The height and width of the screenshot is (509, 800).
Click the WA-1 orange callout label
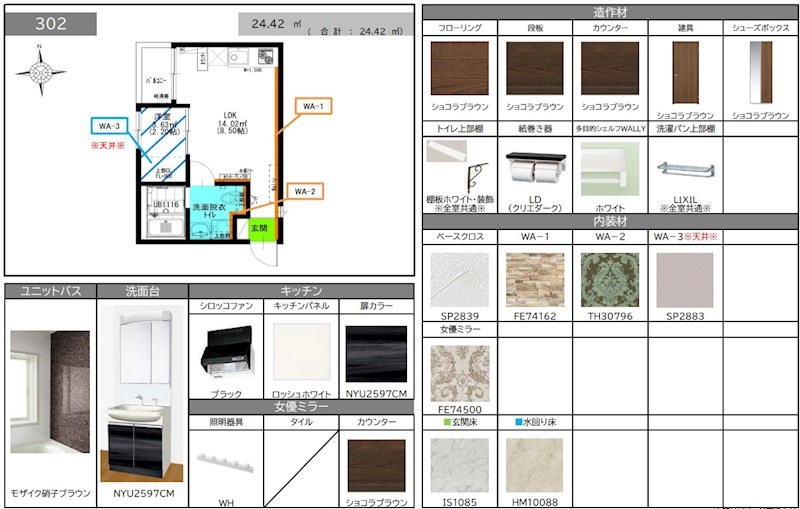tap(311, 105)
